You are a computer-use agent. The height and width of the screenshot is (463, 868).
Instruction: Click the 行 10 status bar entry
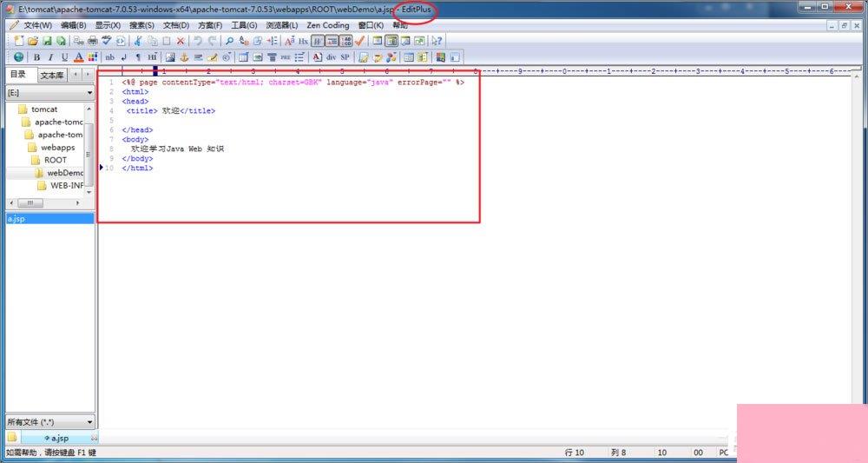coord(575,453)
